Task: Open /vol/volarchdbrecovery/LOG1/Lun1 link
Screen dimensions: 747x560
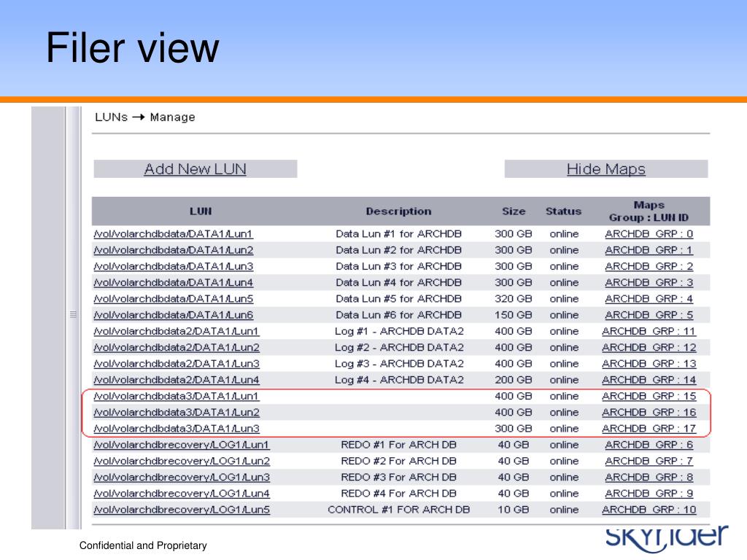Action: click(x=182, y=444)
